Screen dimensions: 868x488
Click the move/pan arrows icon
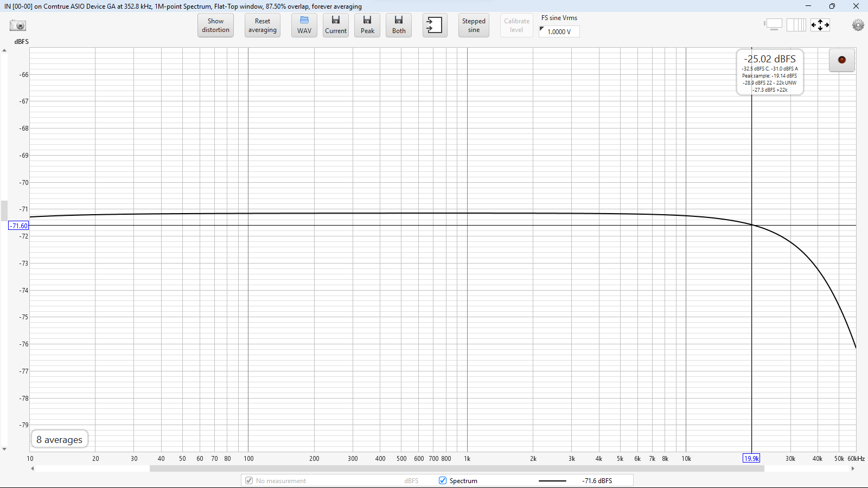click(820, 25)
